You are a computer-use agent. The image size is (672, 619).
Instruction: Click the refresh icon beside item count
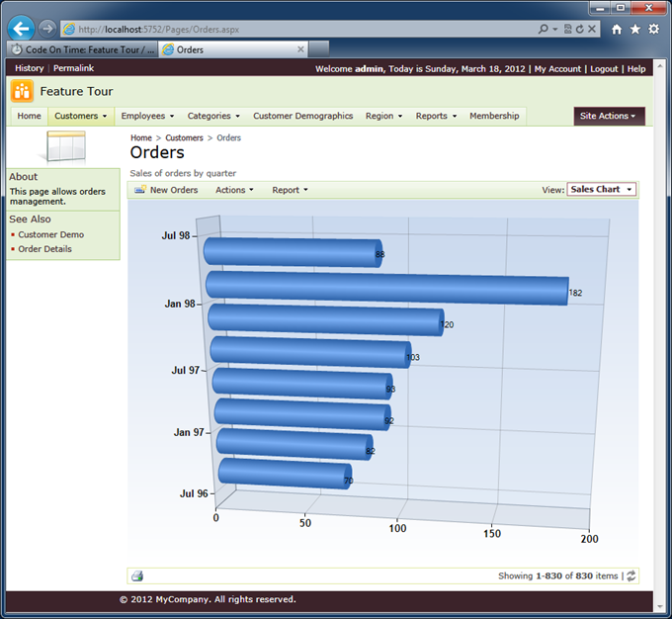(631, 575)
